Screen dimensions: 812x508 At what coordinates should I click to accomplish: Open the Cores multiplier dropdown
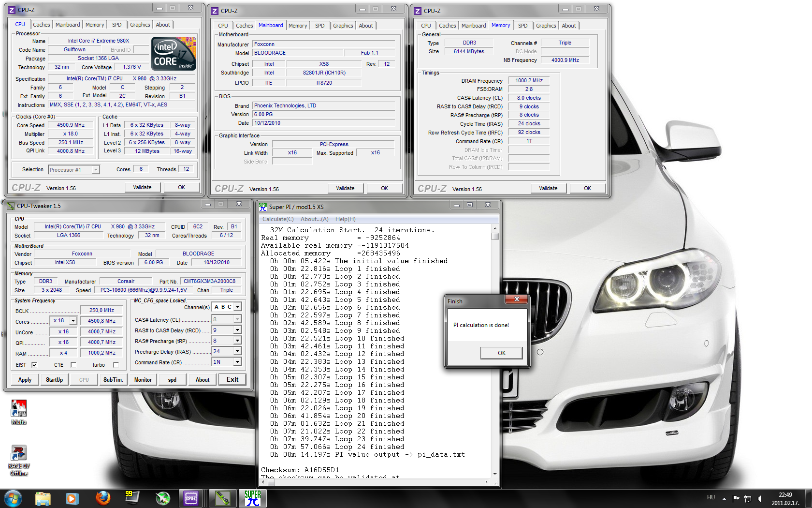click(73, 321)
